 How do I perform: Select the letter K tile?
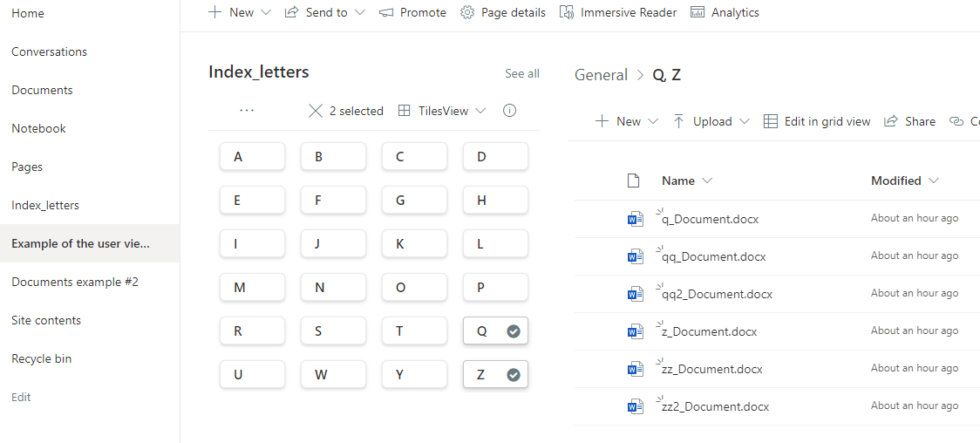click(x=414, y=243)
